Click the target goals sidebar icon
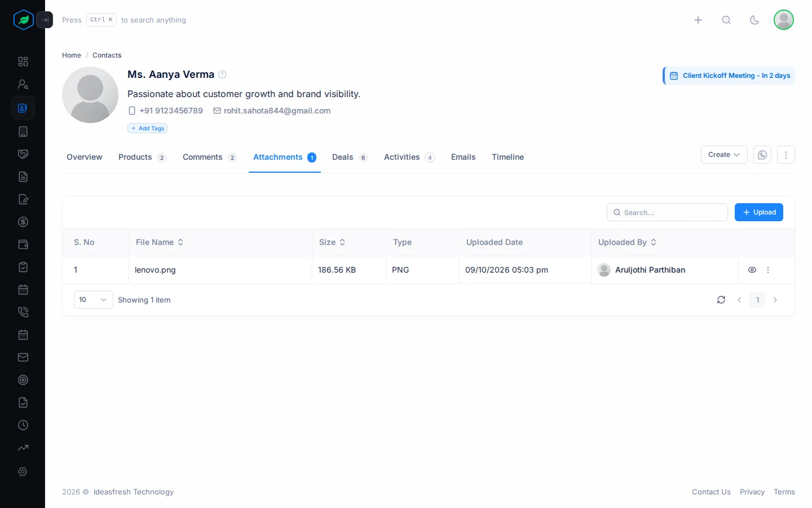The width and height of the screenshot is (812, 508). pos(23,380)
